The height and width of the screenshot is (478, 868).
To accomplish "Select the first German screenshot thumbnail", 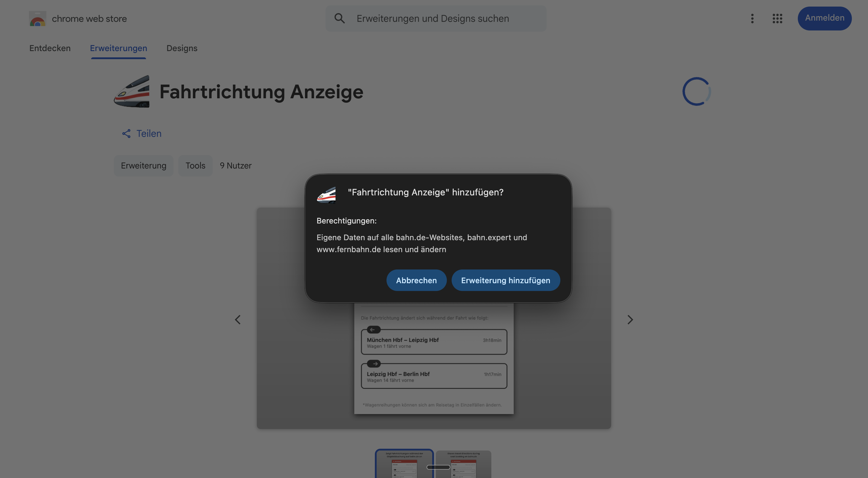I will [404, 464].
